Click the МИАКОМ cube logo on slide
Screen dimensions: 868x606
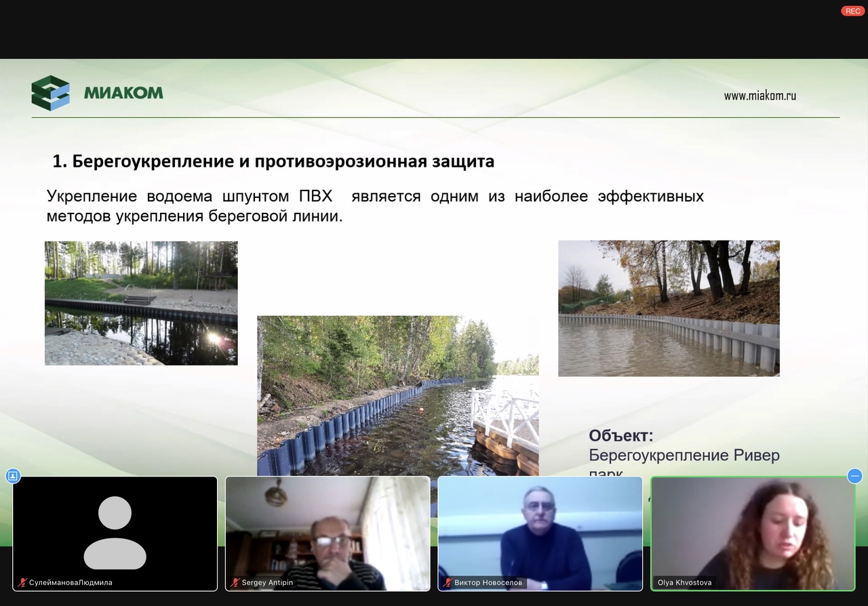(50, 94)
